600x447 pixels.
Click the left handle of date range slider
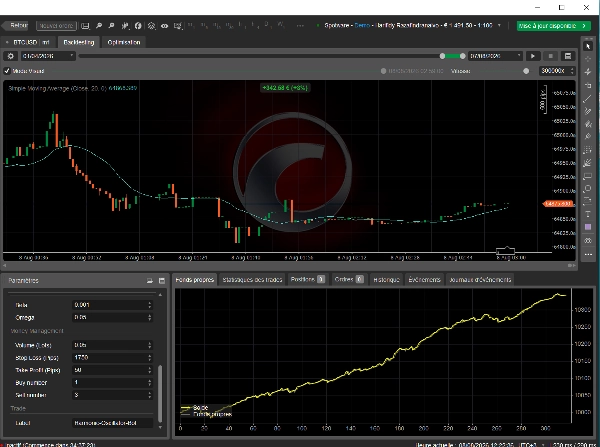pyautogui.click(x=442, y=56)
